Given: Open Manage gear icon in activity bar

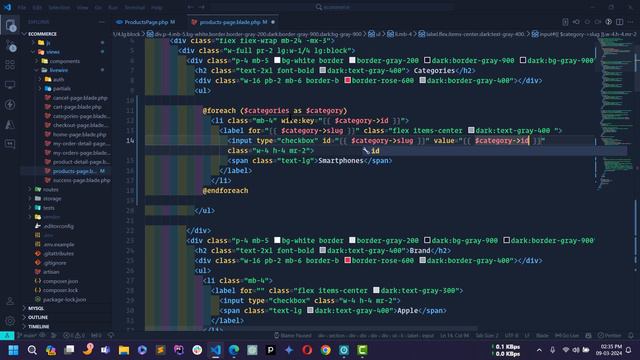Looking at the screenshot, I should click(x=10, y=321).
